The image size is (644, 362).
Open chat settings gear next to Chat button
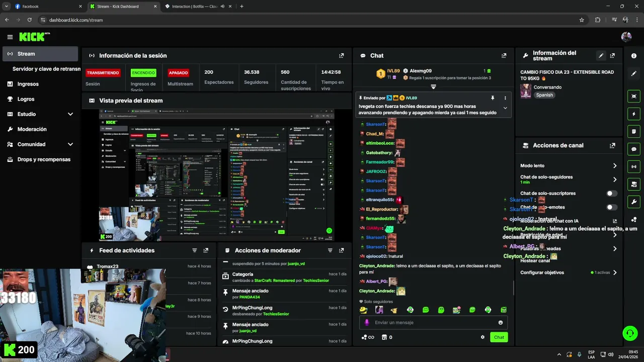[x=482, y=337]
